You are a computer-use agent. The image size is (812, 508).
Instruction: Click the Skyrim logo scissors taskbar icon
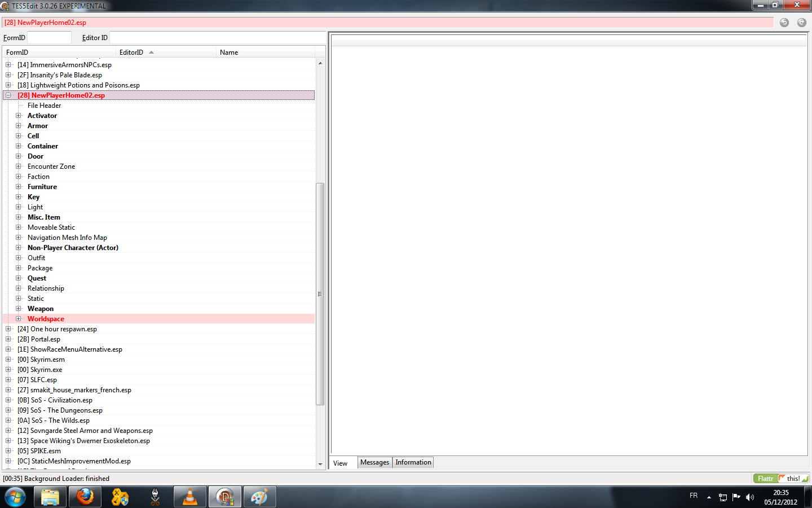[x=155, y=497]
